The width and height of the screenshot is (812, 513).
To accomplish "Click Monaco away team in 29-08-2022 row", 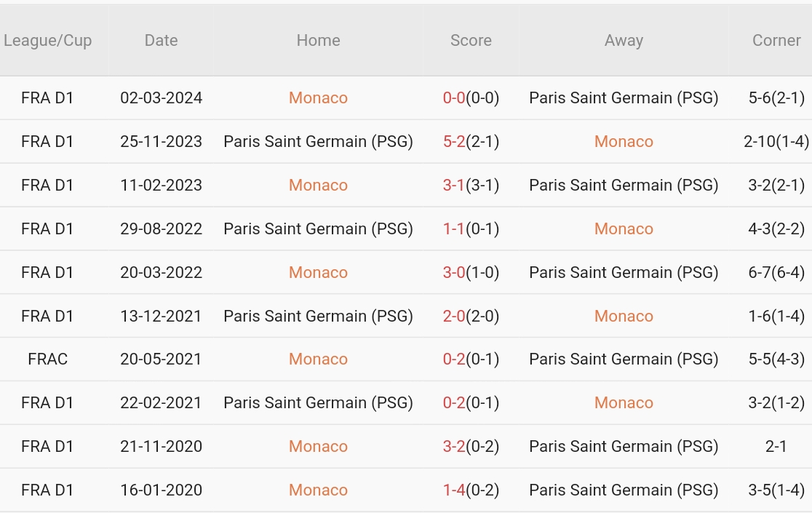I will [x=624, y=228].
